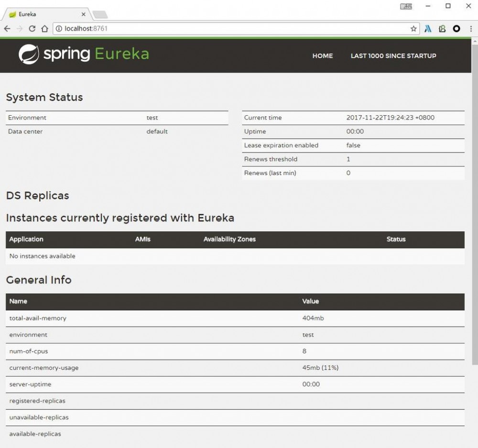Open the blue double-slash extension icon
Viewport: 478px width, 448px height.
click(428, 29)
